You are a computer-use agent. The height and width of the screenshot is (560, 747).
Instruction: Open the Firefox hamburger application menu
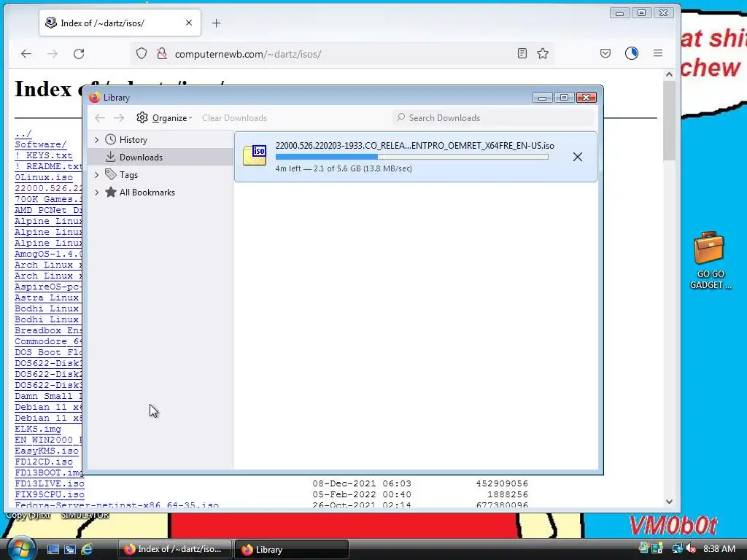[x=658, y=53]
